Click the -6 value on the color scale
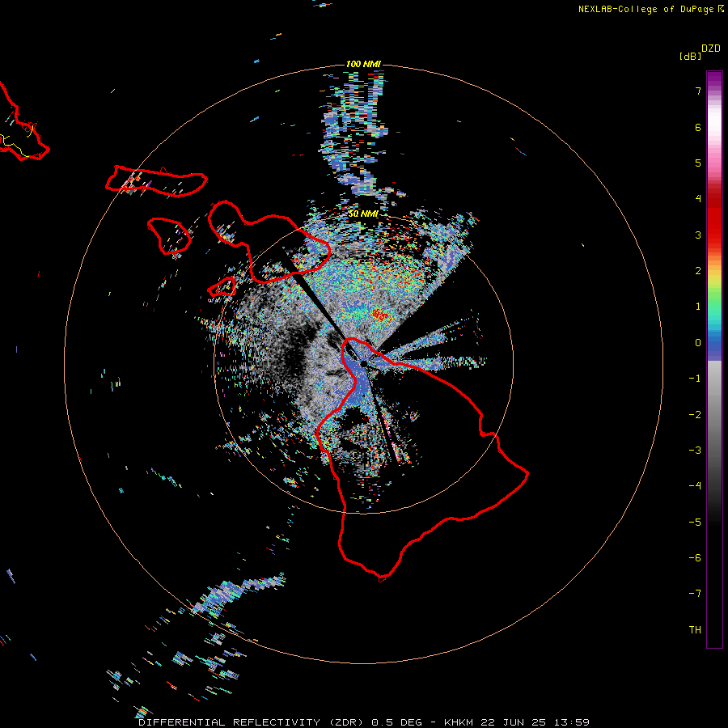 pos(695,558)
